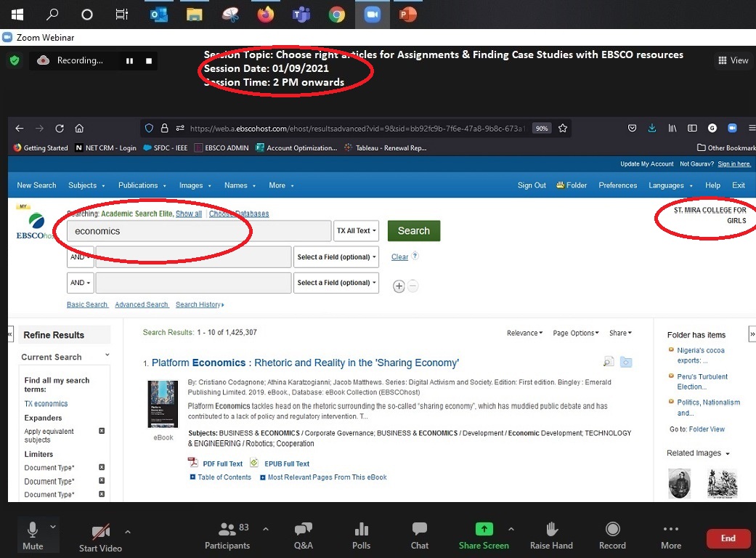Viewport: 756px width, 558px height.
Task: Mute the microphone in Zoom
Action: pos(32,535)
